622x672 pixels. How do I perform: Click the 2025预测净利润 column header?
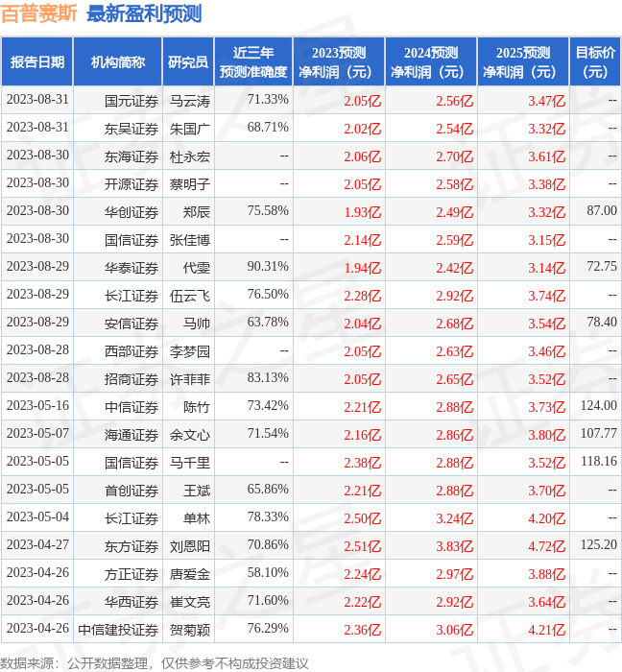click(x=523, y=62)
